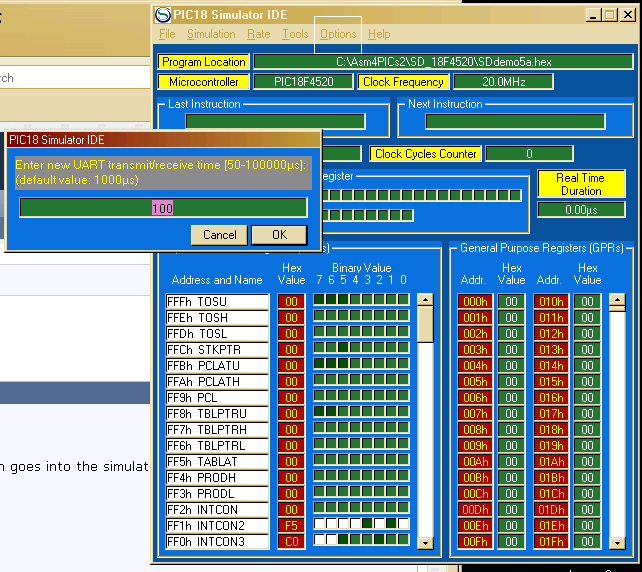This screenshot has height=572, width=642.
Task: Click the Next Instruction display field
Action: (x=515, y=122)
